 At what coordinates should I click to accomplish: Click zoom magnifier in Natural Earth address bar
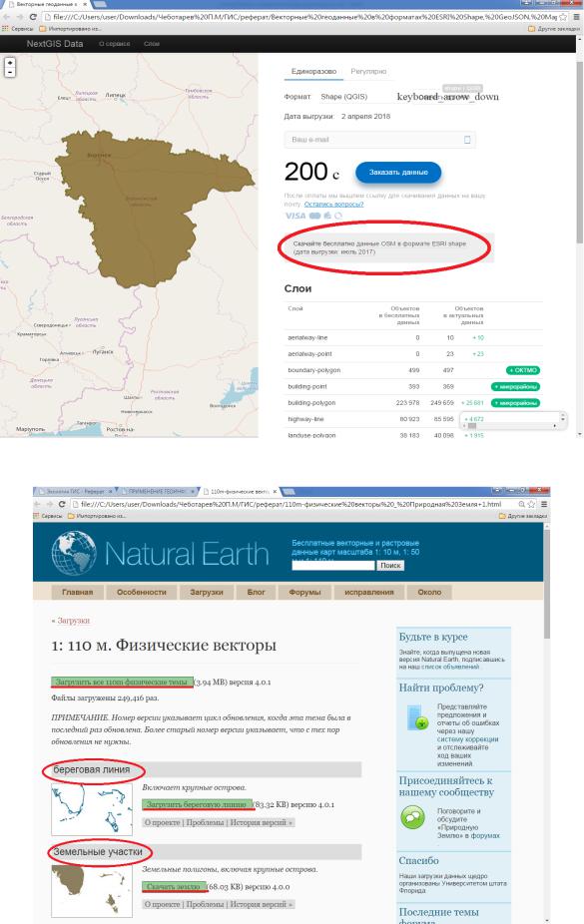pyautogui.click(x=521, y=505)
